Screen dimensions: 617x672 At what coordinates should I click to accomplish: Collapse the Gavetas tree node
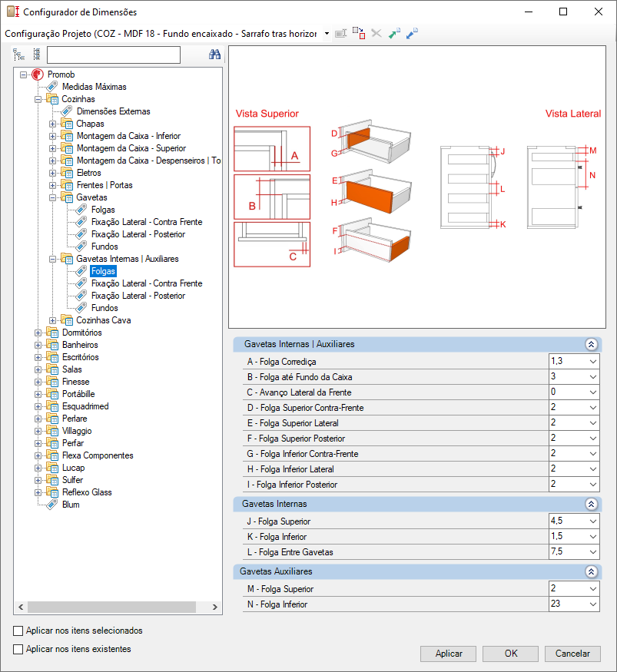click(x=52, y=197)
